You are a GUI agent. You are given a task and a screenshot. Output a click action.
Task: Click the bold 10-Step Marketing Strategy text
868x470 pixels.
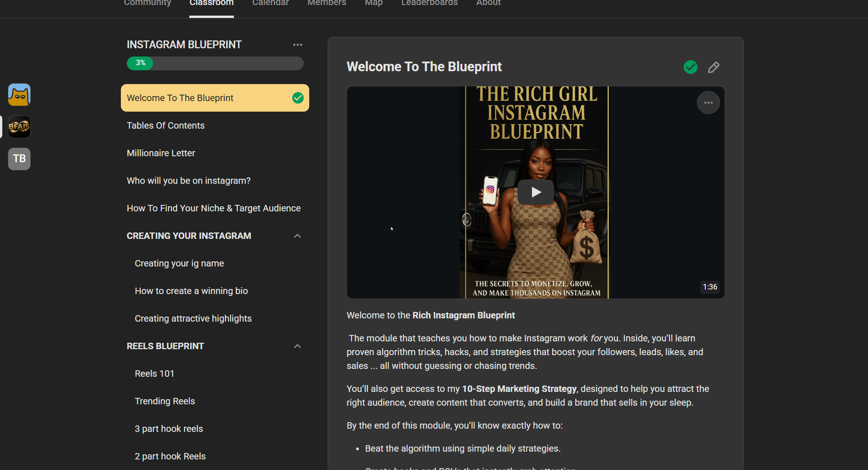[x=519, y=389]
